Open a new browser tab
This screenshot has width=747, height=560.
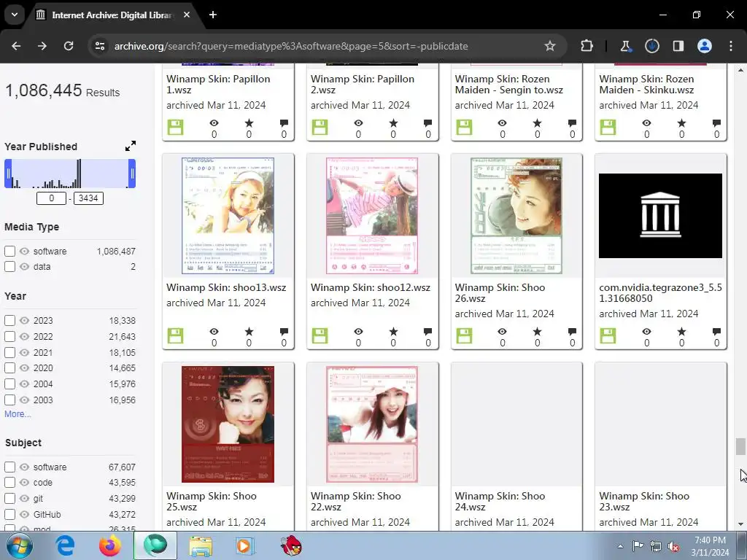coord(213,15)
